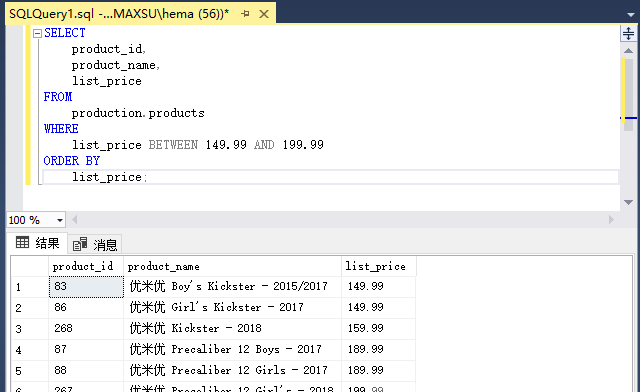Viewport: 640px width, 392px height.
Task: Select the grid's top-left select-all corner
Action: click(x=30, y=266)
